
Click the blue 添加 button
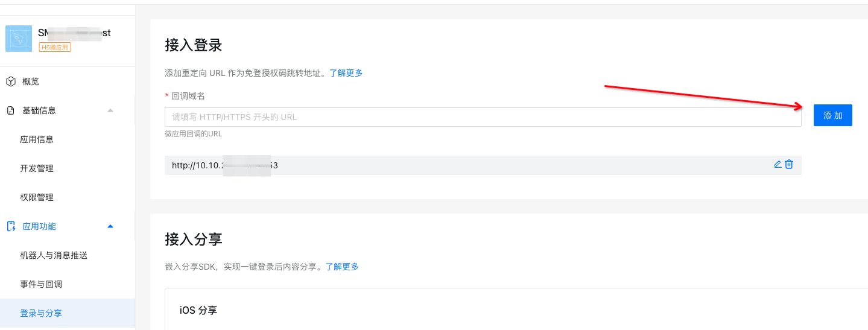point(832,115)
